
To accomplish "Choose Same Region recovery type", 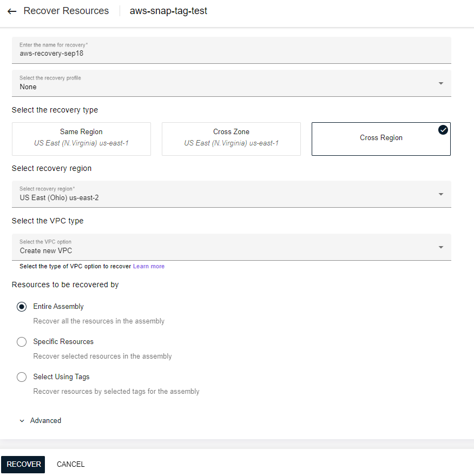I will 81,138.
